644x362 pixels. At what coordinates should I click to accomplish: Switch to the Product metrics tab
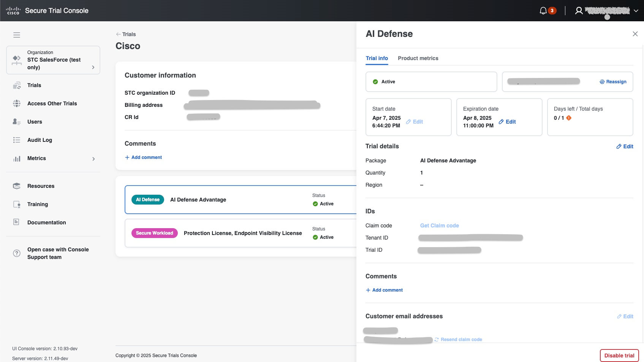(418, 58)
